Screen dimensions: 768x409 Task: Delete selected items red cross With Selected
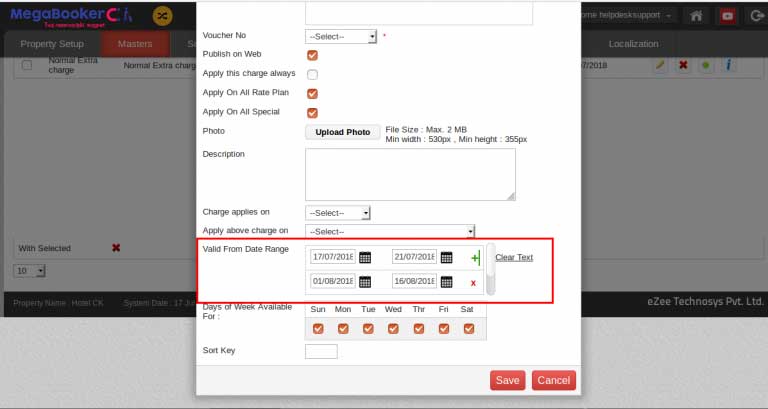[x=116, y=248]
